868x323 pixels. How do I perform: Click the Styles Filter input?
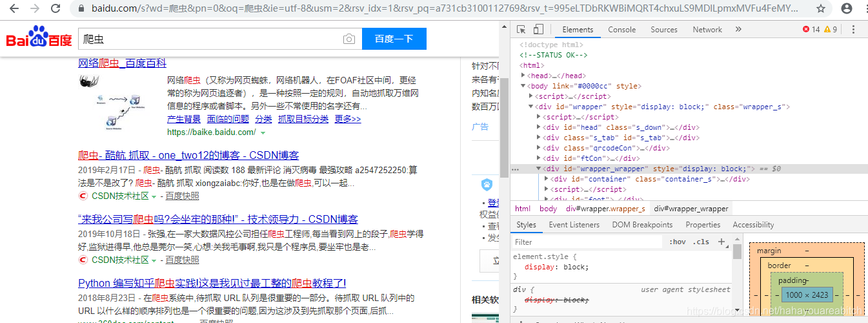click(x=587, y=242)
